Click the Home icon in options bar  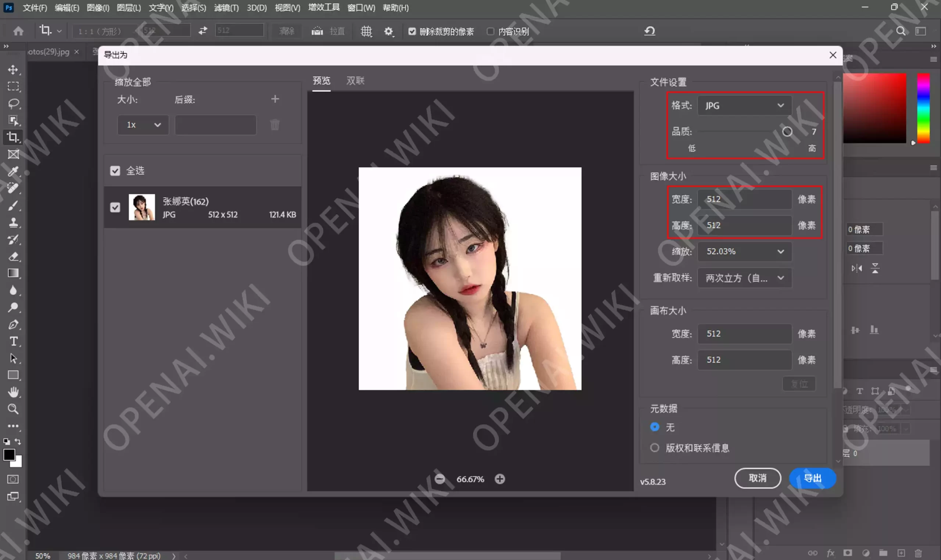(x=18, y=31)
